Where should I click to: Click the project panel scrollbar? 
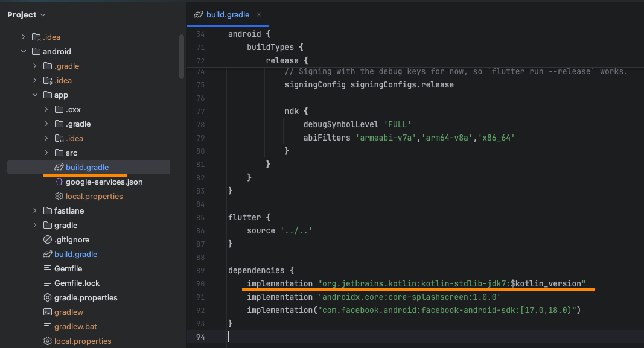[180, 57]
